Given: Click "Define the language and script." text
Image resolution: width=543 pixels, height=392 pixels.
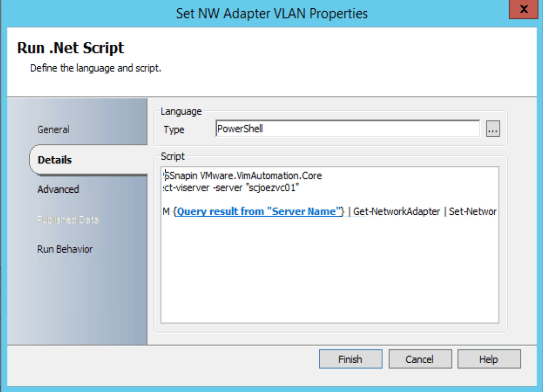Looking at the screenshot, I should pos(96,68).
